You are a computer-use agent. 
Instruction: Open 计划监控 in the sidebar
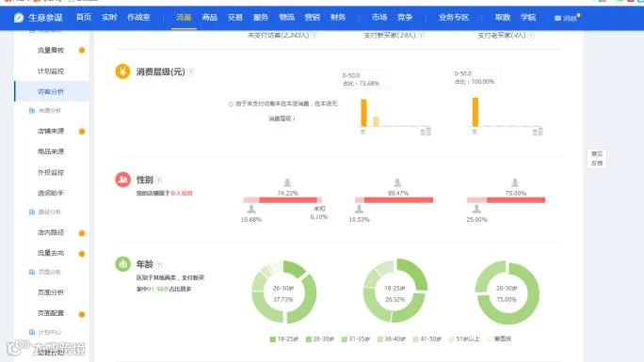[51, 71]
